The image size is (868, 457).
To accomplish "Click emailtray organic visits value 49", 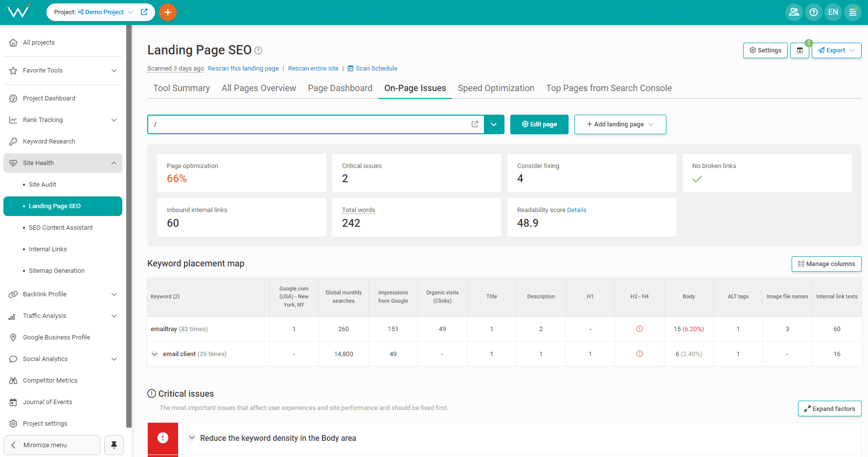I will (x=442, y=329).
